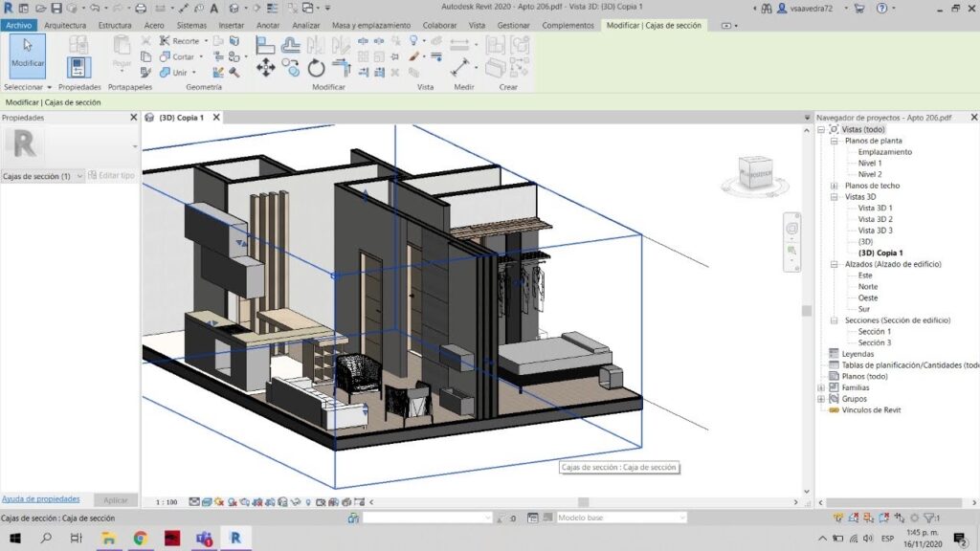Select Nivel 1 in the project browser

tap(870, 164)
